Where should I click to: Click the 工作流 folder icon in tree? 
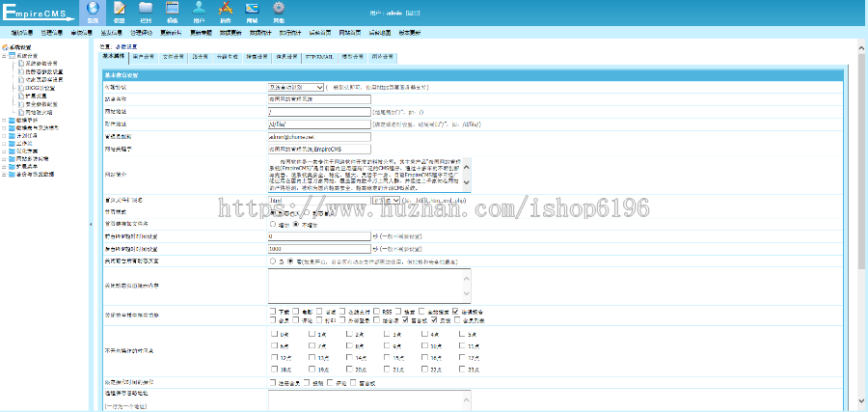tap(12, 144)
